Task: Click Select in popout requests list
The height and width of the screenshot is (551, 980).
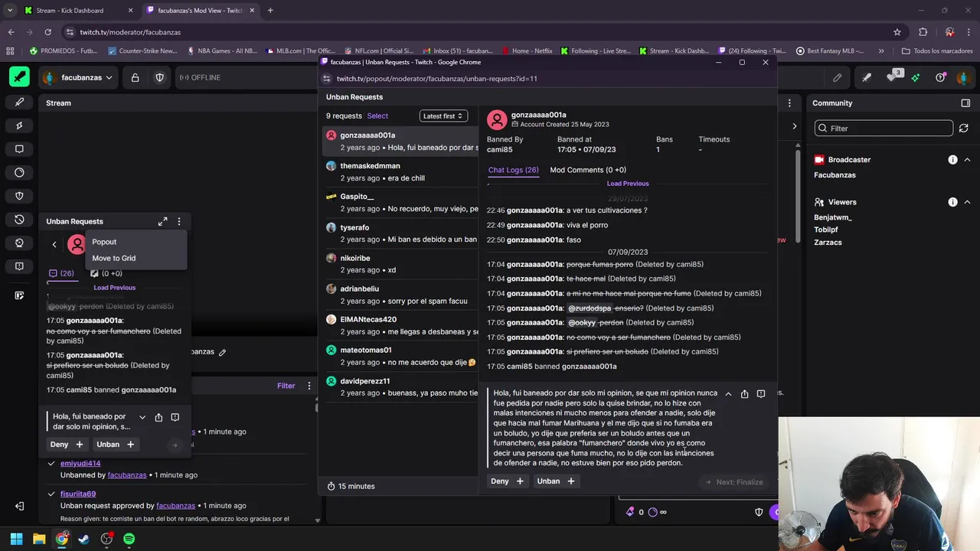Action: [x=377, y=116]
